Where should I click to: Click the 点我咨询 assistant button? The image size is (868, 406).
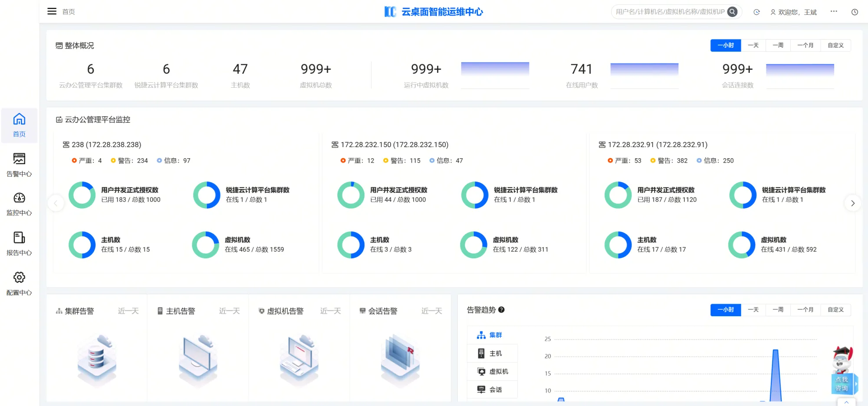point(842,383)
